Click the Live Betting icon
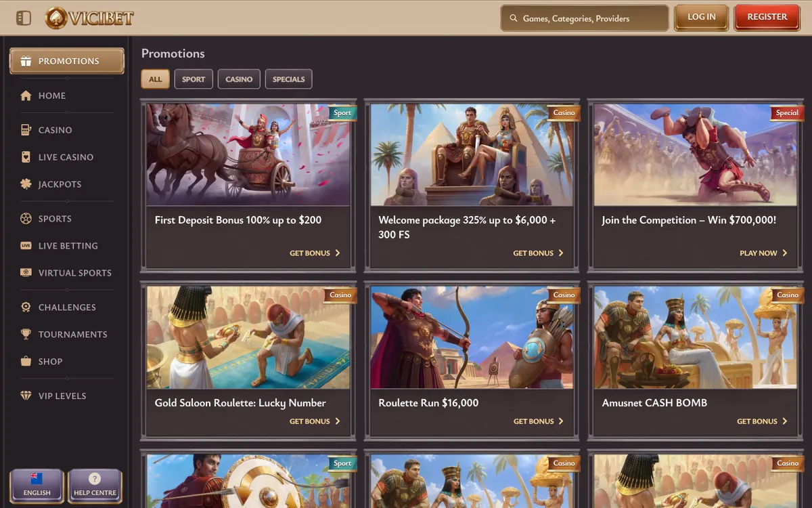 (26, 245)
